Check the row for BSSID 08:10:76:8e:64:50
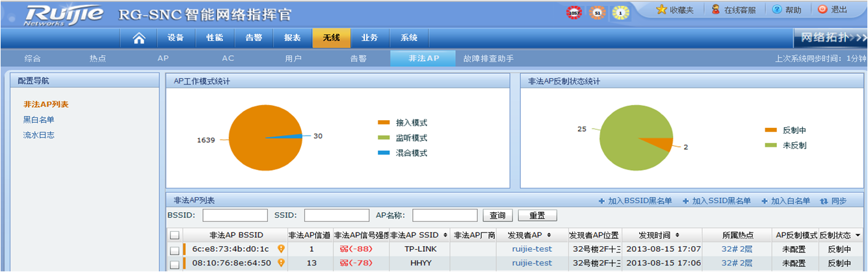868x272 pixels. pos(174,264)
